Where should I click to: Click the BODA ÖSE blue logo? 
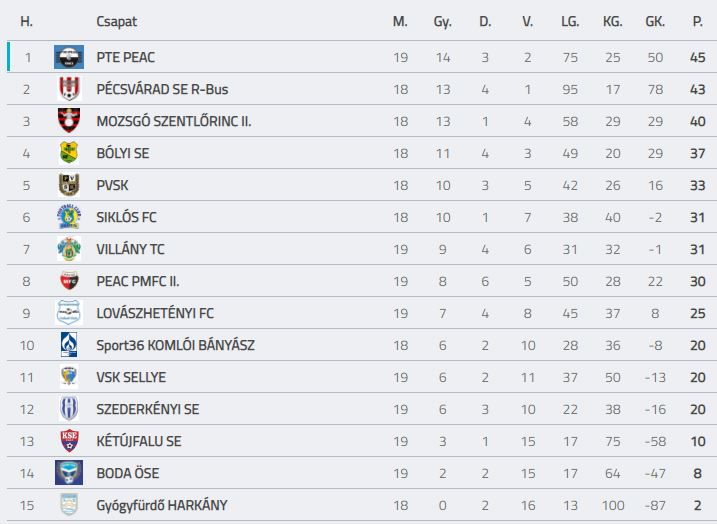tap(69, 473)
